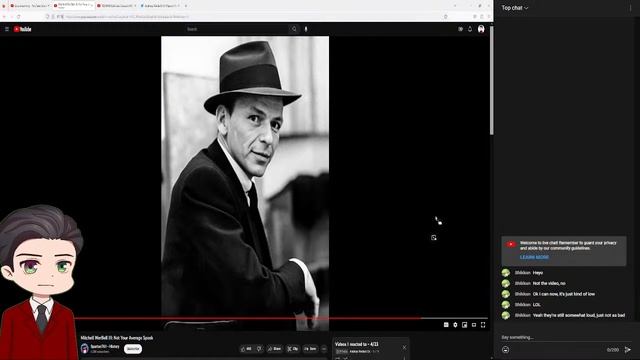The height and width of the screenshot is (360, 640).
Task: Reload the page in the browser toolbar
Action: (x=19, y=17)
